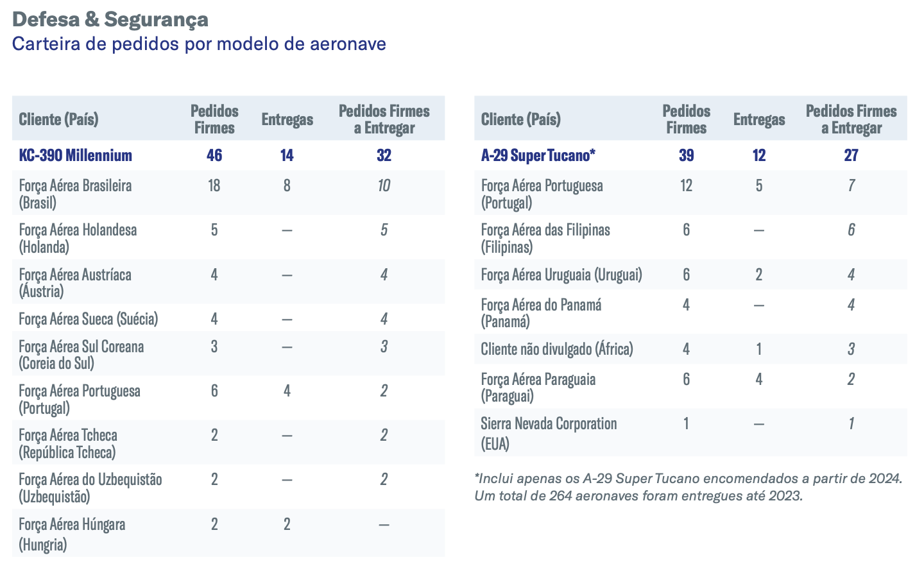Click the "Defesa & Segurança" page title
This screenshot has width=924, height=571.
tap(110, 19)
